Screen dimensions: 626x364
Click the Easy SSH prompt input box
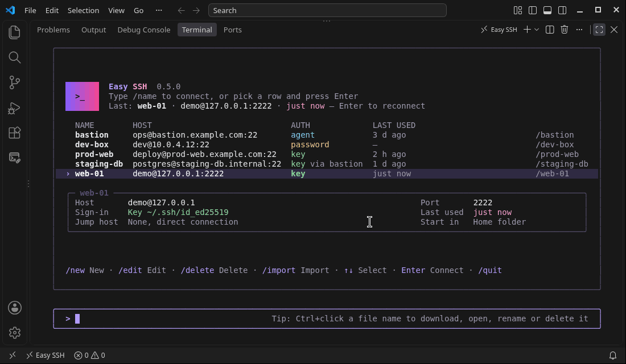327,319
